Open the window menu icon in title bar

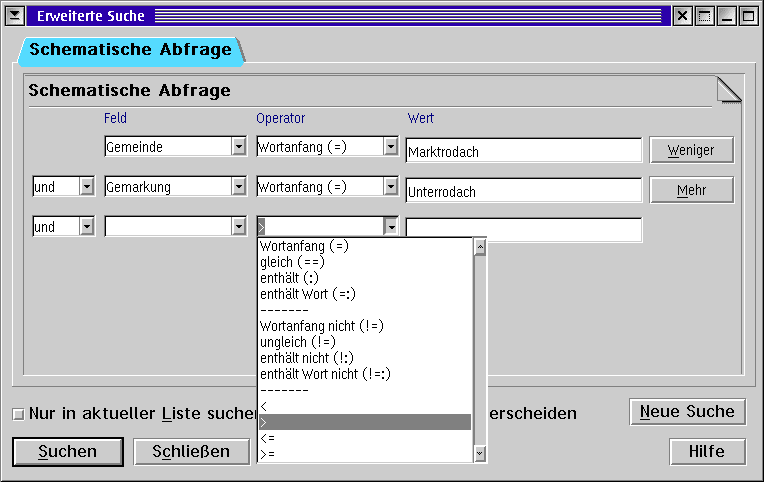coord(15,16)
